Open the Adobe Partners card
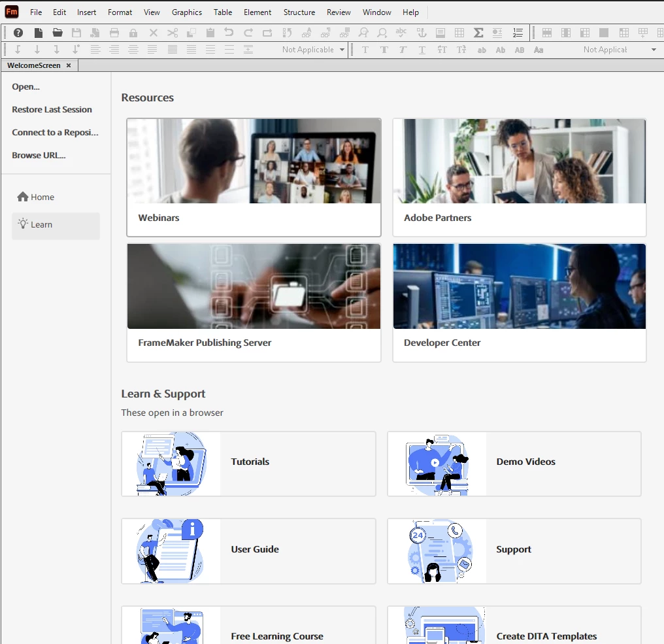The width and height of the screenshot is (664, 644). tap(519, 177)
